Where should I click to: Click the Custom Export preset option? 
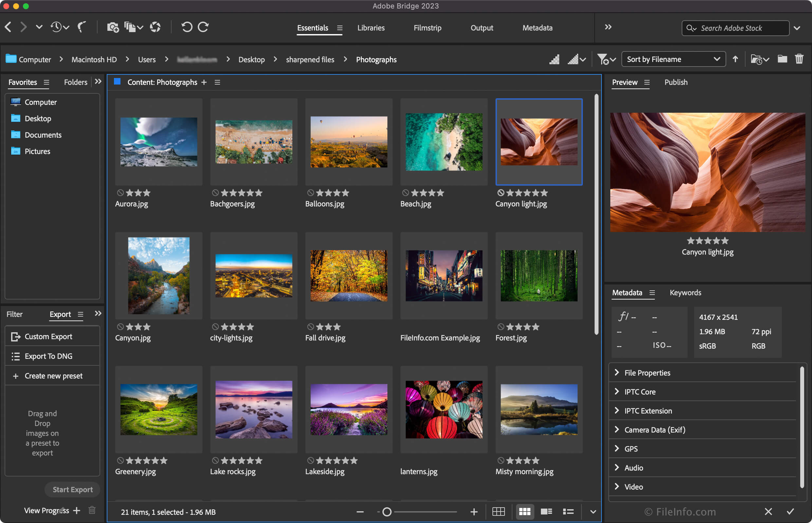(48, 336)
